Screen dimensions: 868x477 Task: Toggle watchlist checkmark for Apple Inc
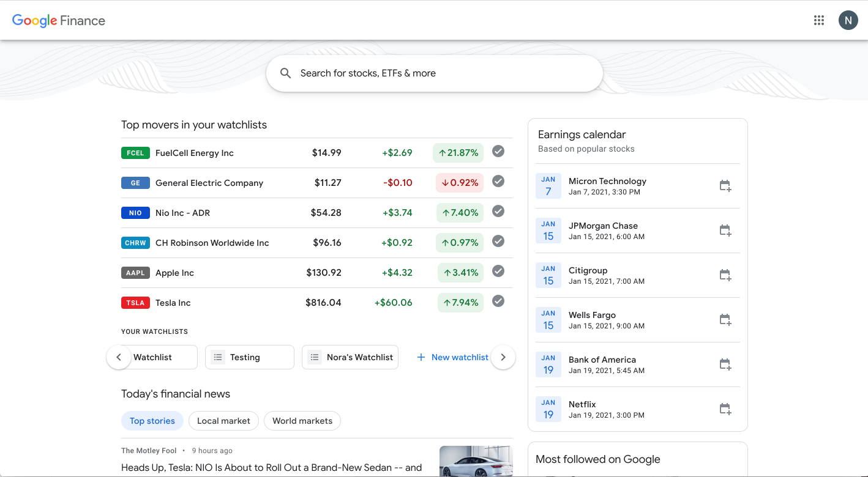point(498,271)
